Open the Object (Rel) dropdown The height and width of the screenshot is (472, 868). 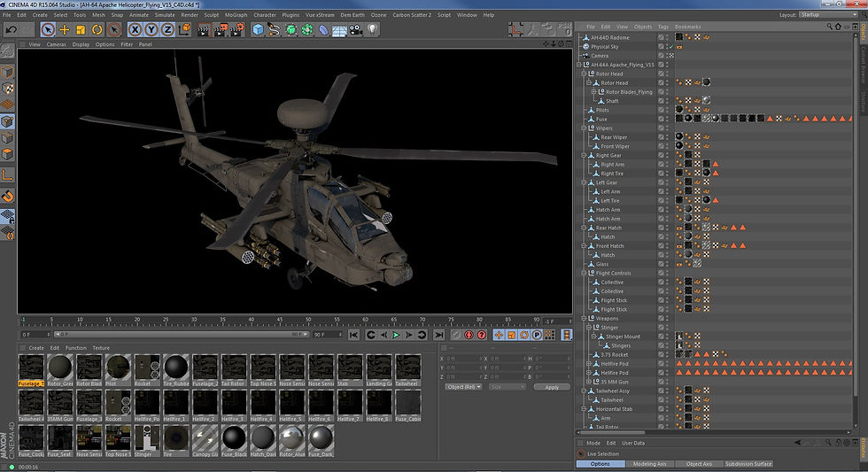click(463, 387)
